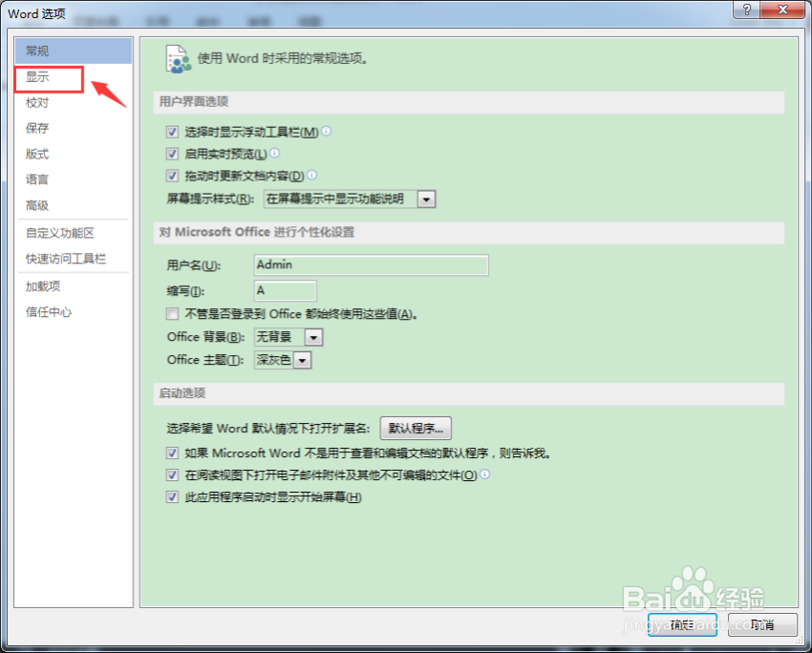Switch to the 信任中心 settings page
The width and height of the screenshot is (812, 653).
tap(42, 310)
